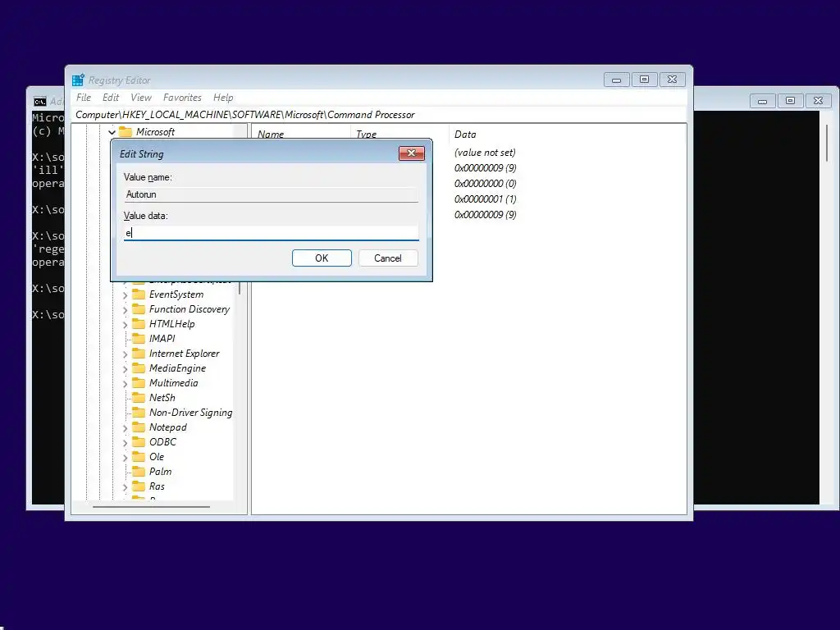Image resolution: width=840 pixels, height=630 pixels.
Task: Close the Edit String dialog with red X
Action: click(412, 153)
